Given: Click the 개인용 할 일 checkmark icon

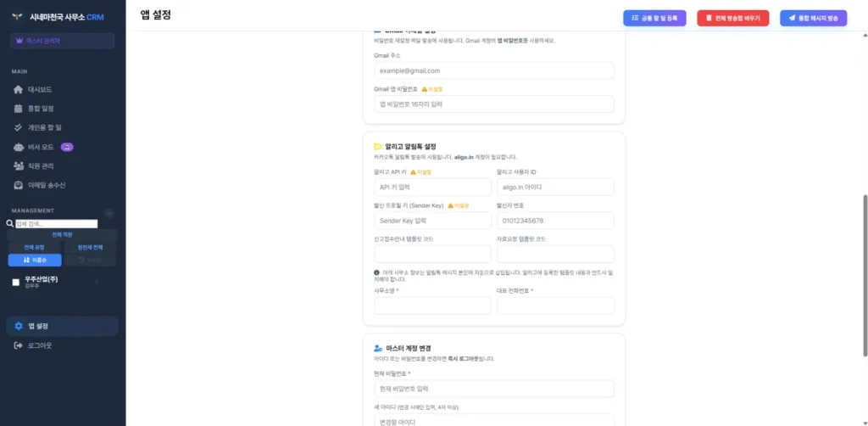Looking at the screenshot, I should [x=19, y=127].
